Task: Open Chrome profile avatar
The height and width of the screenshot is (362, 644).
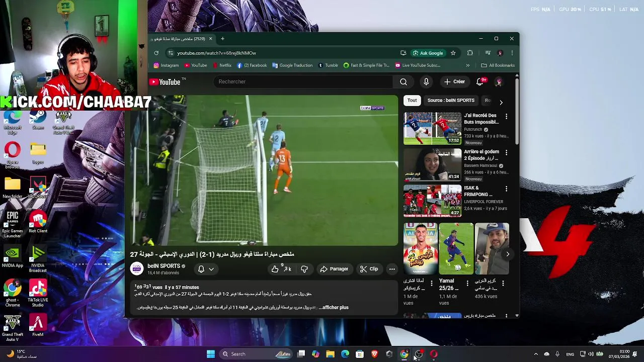Action: 500,53
